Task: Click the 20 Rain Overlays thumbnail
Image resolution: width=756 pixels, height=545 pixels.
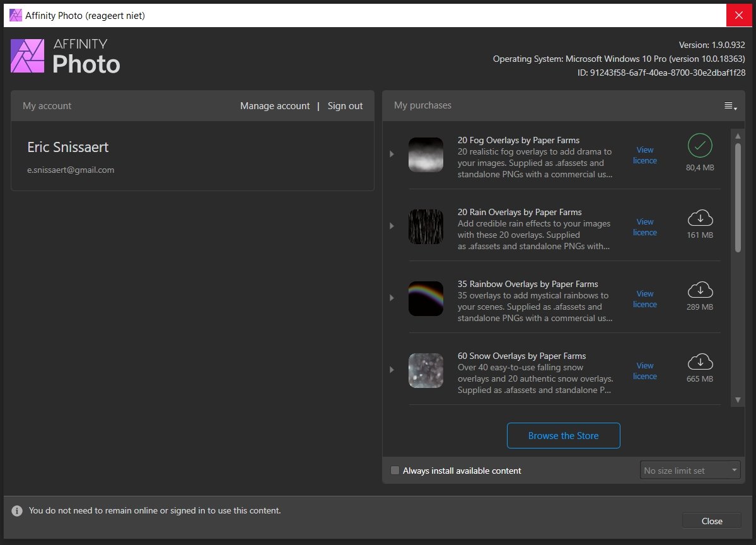Action: [x=426, y=226]
